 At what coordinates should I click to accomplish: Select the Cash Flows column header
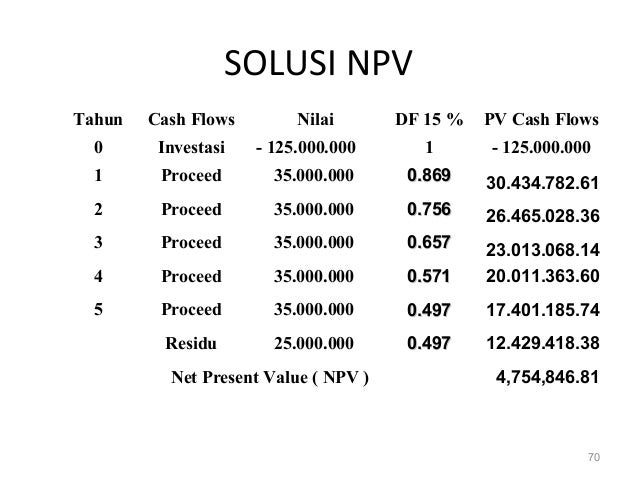pyautogui.click(x=191, y=119)
